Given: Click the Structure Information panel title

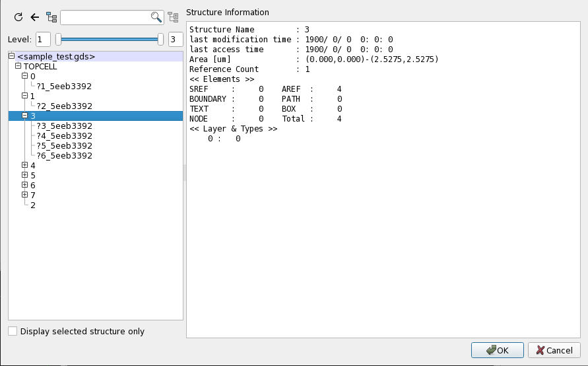Looking at the screenshot, I should coord(228,13).
